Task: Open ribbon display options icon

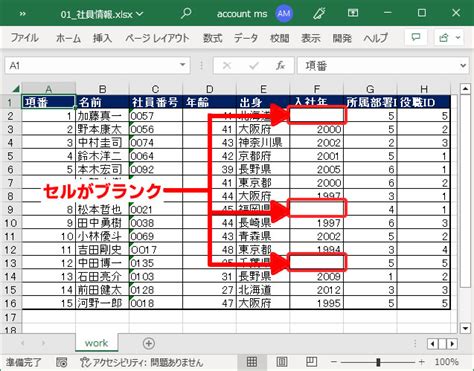Action: [353, 13]
